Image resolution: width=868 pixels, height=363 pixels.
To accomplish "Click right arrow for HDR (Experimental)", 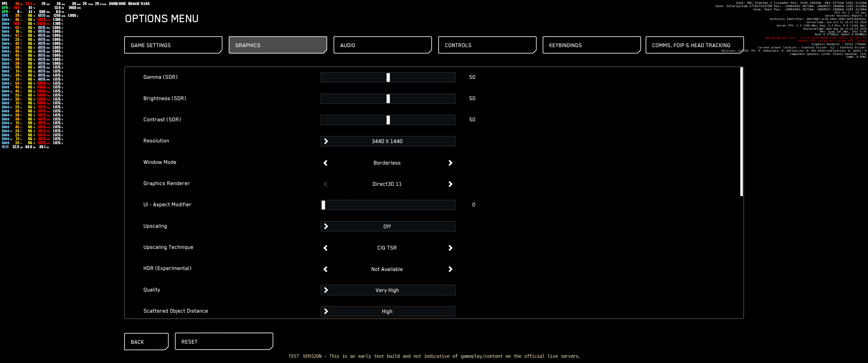I will coord(450,269).
